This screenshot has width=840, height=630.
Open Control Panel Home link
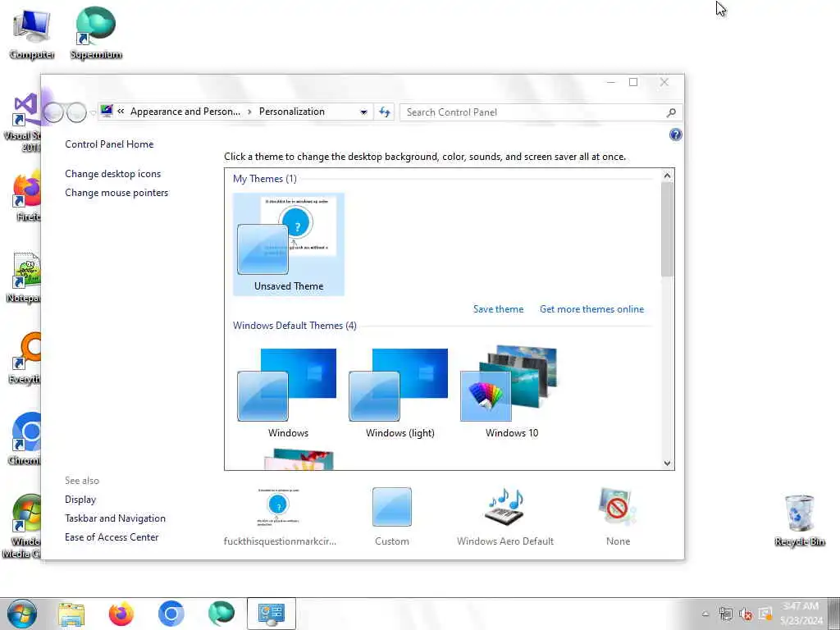click(x=109, y=144)
